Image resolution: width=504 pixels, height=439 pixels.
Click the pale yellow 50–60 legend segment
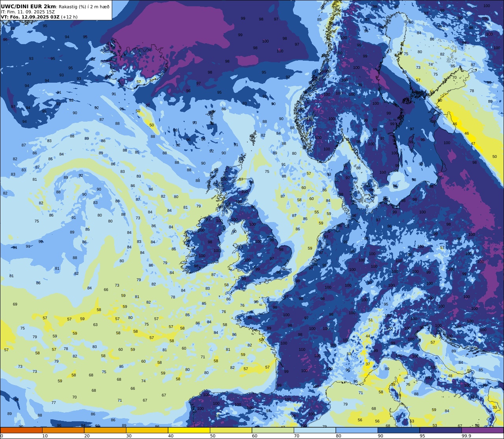click(231, 430)
